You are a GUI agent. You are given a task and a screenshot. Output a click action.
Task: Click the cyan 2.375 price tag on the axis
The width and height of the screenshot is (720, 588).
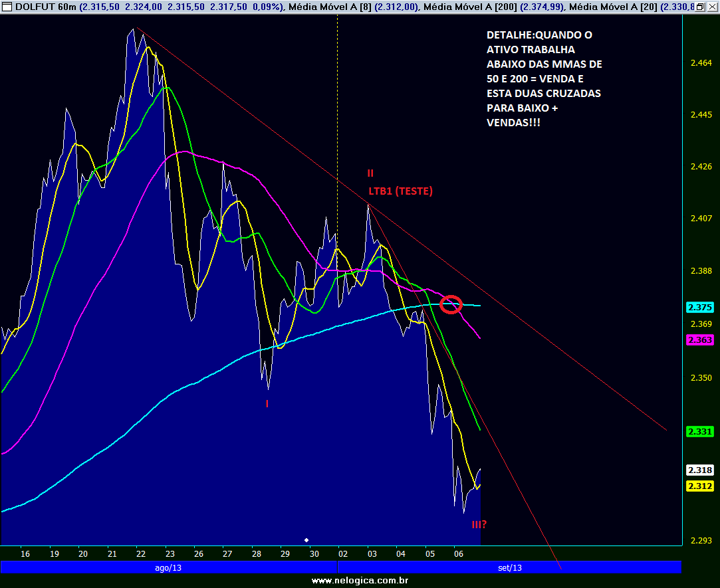click(700, 307)
